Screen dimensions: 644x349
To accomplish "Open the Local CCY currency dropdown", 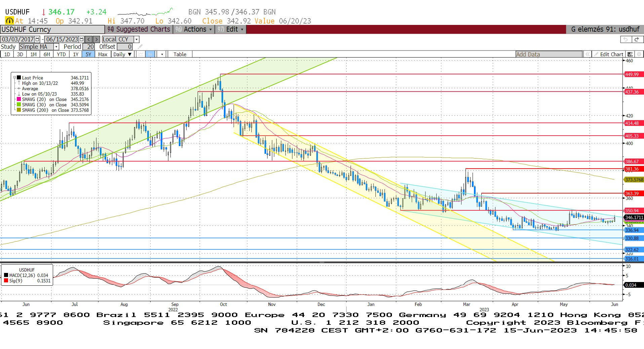I will pyautogui.click(x=136, y=39).
